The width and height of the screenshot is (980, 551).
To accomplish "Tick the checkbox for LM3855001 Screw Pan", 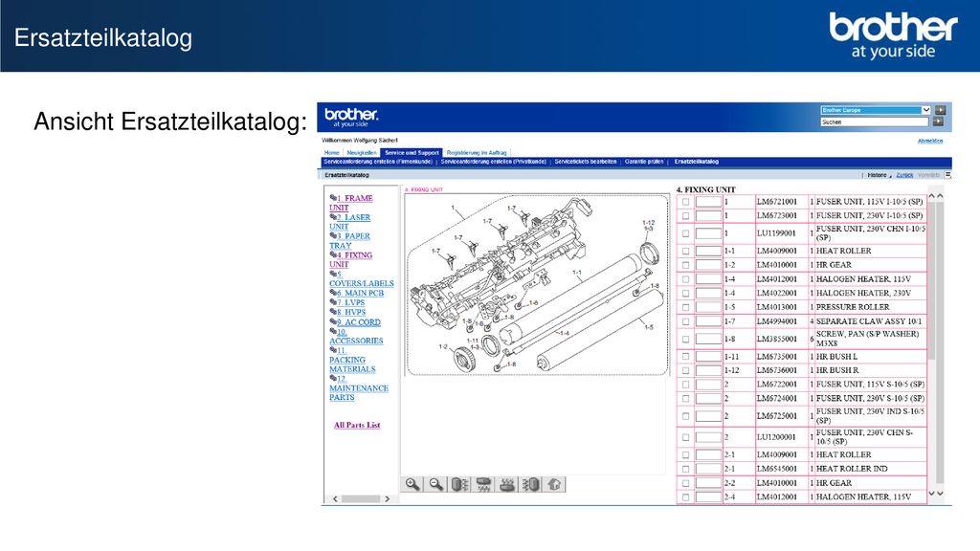I will coord(685,340).
